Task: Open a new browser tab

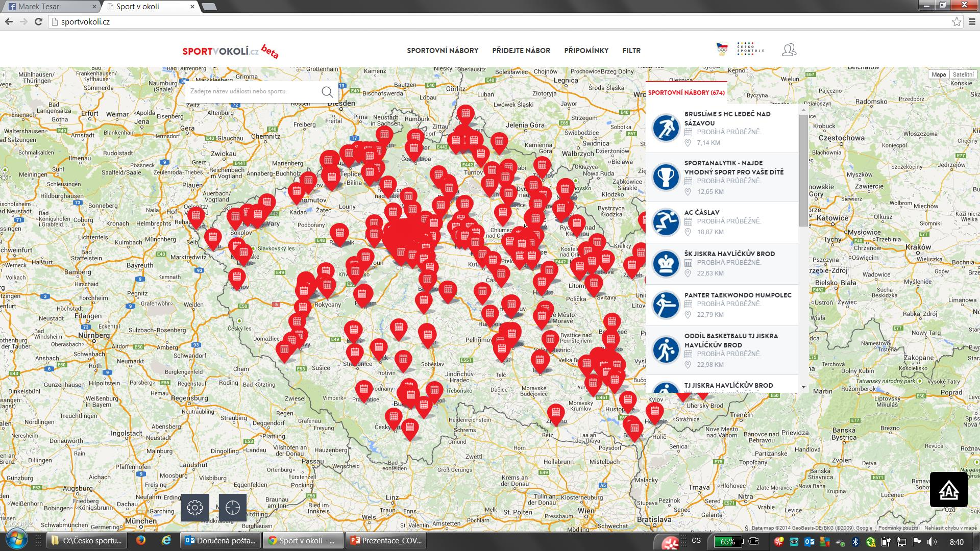Action: 209,7
